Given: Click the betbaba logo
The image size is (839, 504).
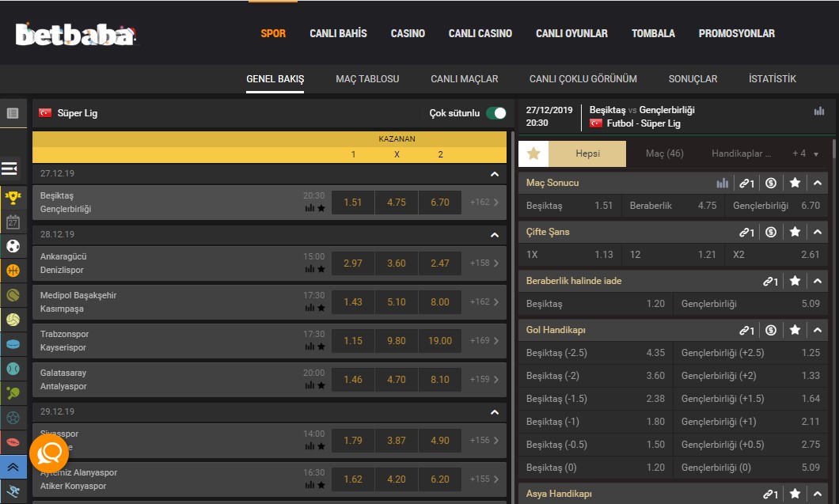Looking at the screenshot, I should pyautogui.click(x=76, y=34).
